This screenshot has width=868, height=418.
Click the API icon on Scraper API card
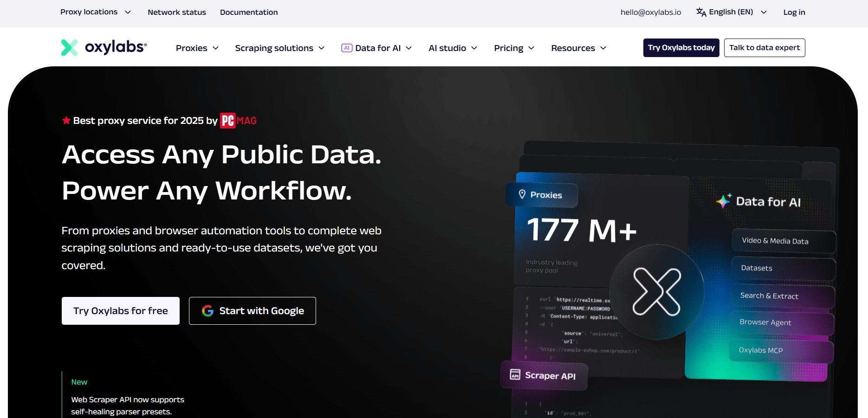click(x=515, y=374)
